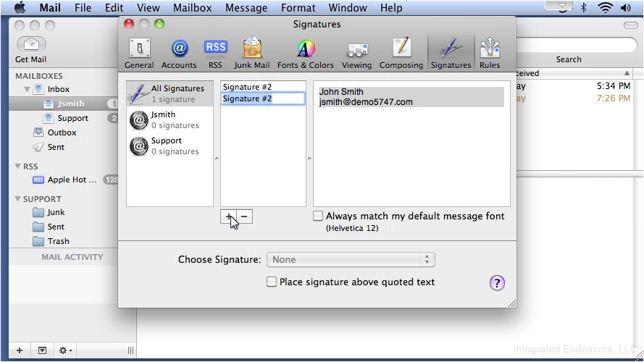Image resolution: width=644 pixels, height=362 pixels.
Task: Check Place signature above quoted text
Action: 272,282
